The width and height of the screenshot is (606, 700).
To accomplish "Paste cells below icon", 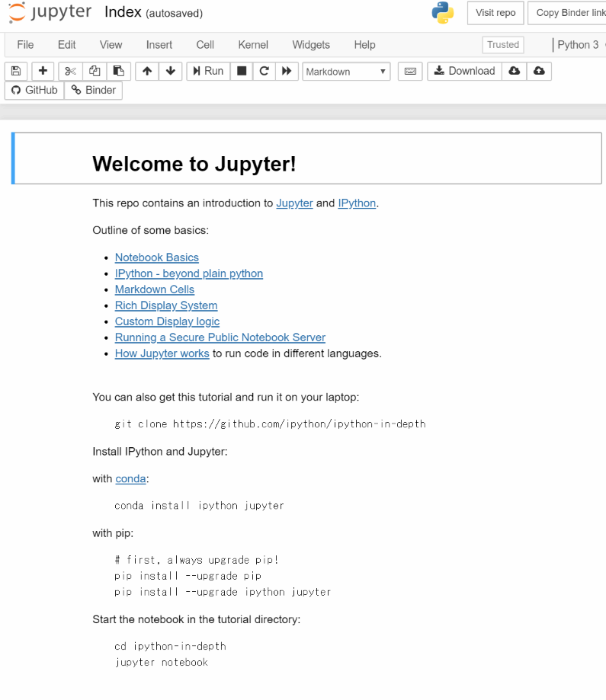I will [119, 71].
